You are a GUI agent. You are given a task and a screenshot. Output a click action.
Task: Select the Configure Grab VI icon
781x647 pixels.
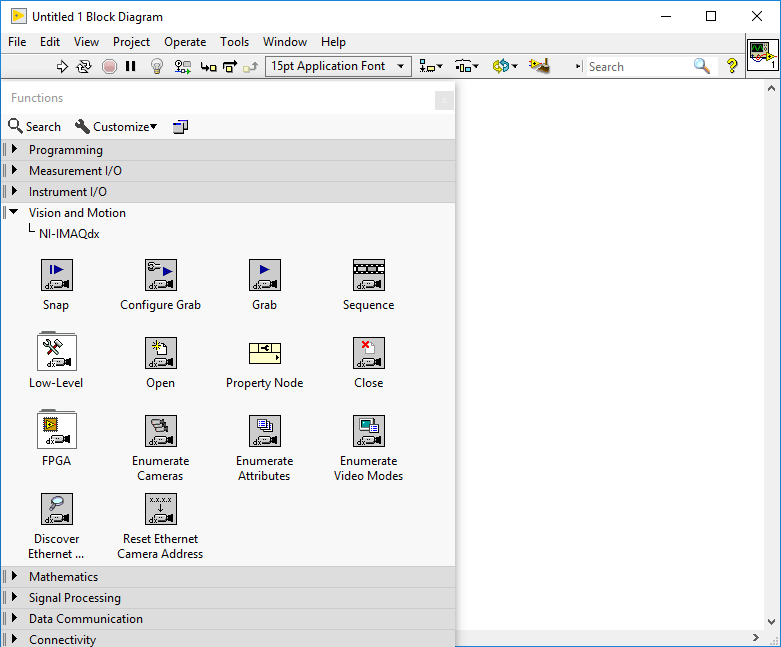coord(160,275)
